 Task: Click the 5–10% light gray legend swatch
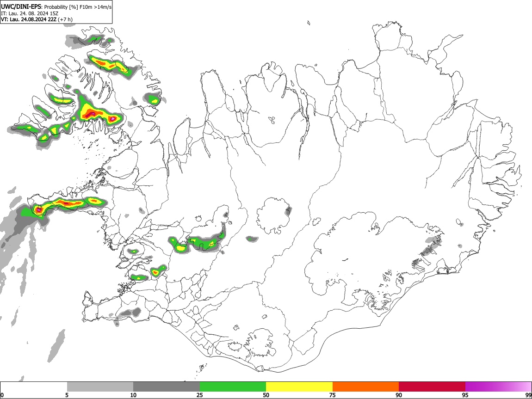[100, 387]
